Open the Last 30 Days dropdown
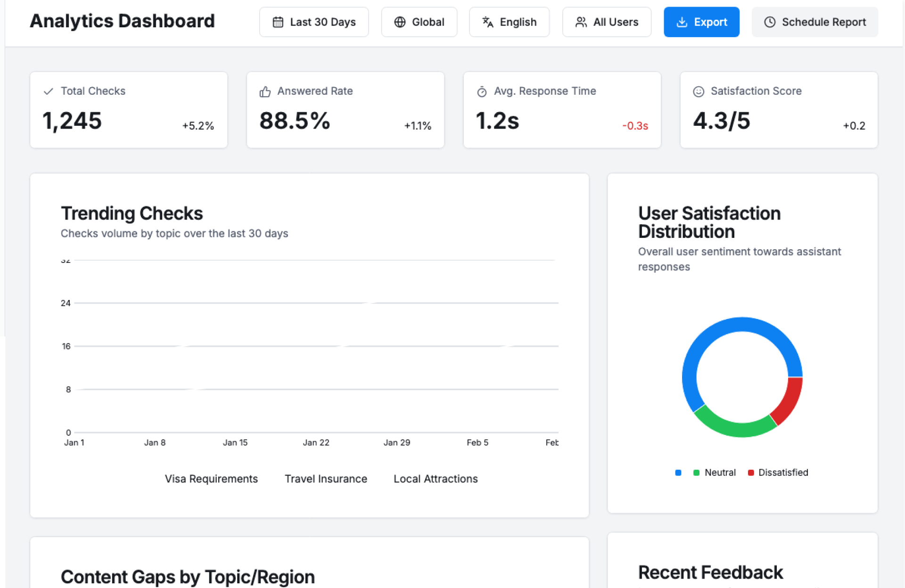905x588 pixels. click(x=314, y=22)
